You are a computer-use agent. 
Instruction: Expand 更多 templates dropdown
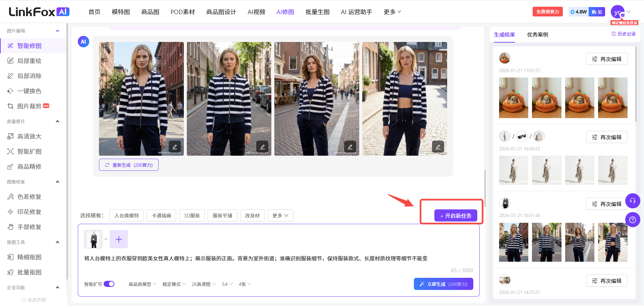pos(280,215)
